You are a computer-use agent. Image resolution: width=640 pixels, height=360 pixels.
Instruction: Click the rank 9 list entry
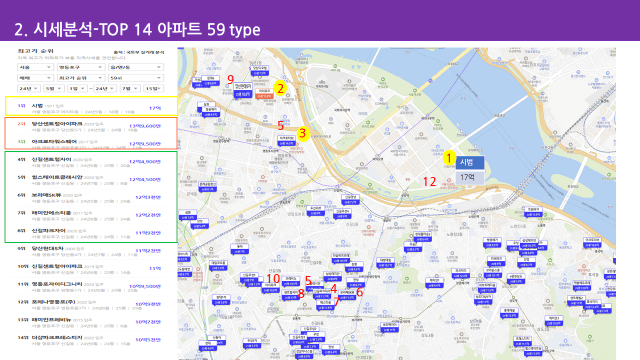coord(91,251)
